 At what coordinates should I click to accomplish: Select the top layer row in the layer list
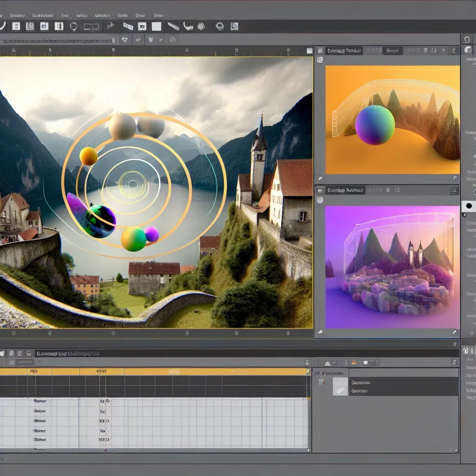403,383
